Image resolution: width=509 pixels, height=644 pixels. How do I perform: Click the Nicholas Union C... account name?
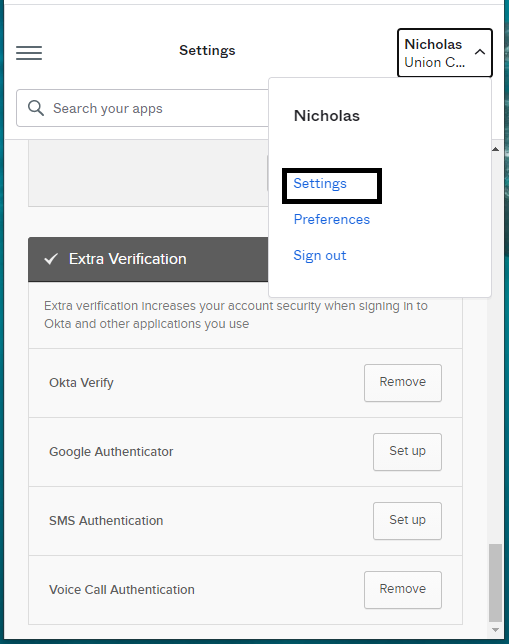pyautogui.click(x=435, y=53)
